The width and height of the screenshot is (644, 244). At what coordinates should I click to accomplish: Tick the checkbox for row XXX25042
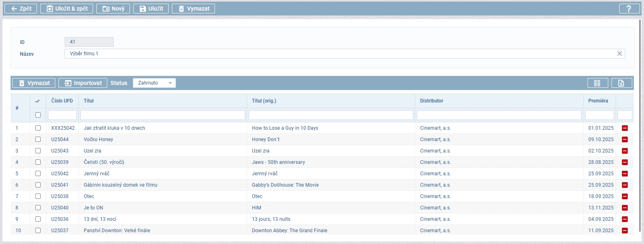pyautogui.click(x=38, y=128)
